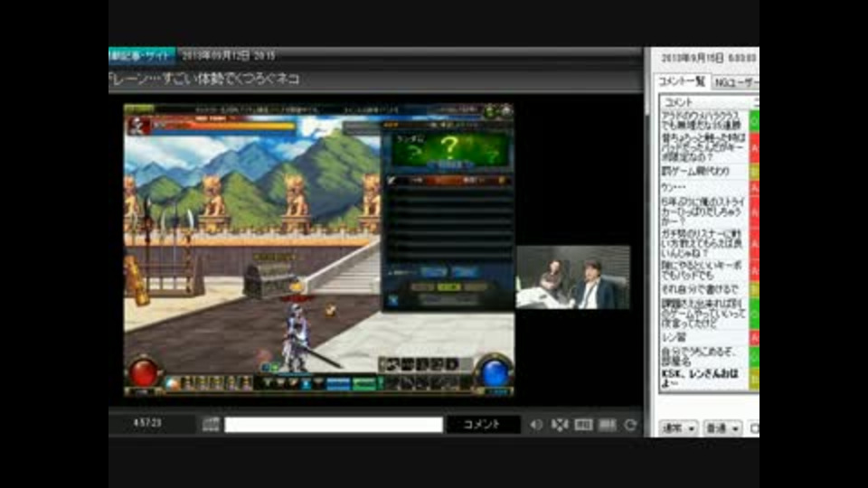Toggle the comment display icon
The height and width of the screenshot is (488, 868).
[608, 425]
